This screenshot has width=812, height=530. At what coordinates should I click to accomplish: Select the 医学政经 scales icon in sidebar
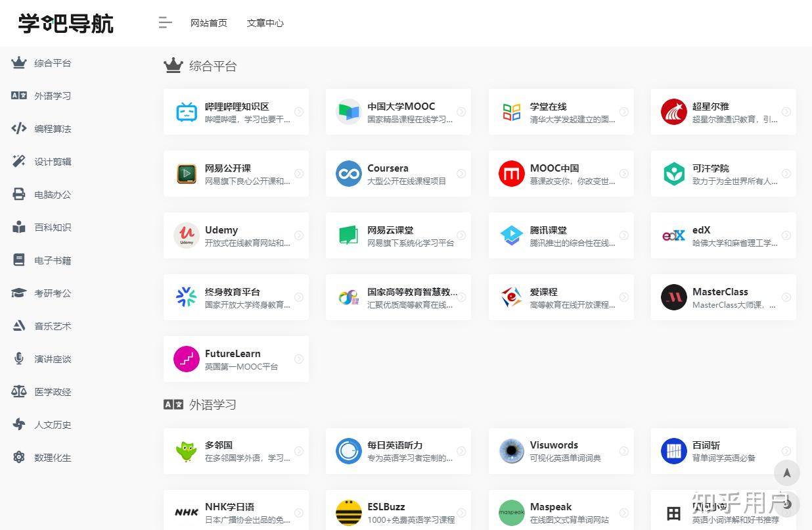18,391
